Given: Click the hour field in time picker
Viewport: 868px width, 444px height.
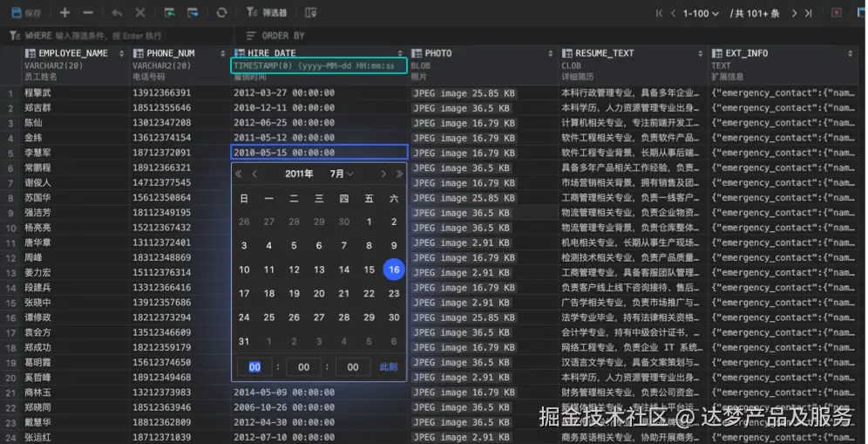Looking at the screenshot, I should tap(254, 367).
